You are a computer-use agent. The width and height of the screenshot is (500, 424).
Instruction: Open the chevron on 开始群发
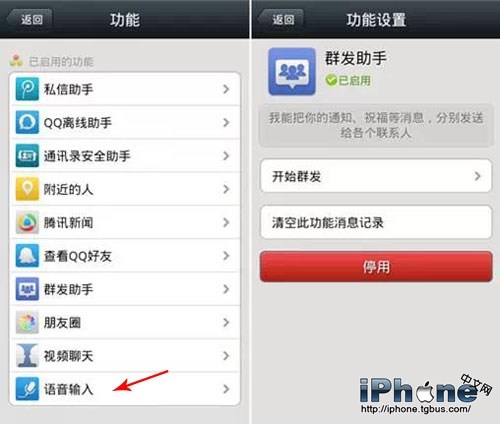pos(478,176)
